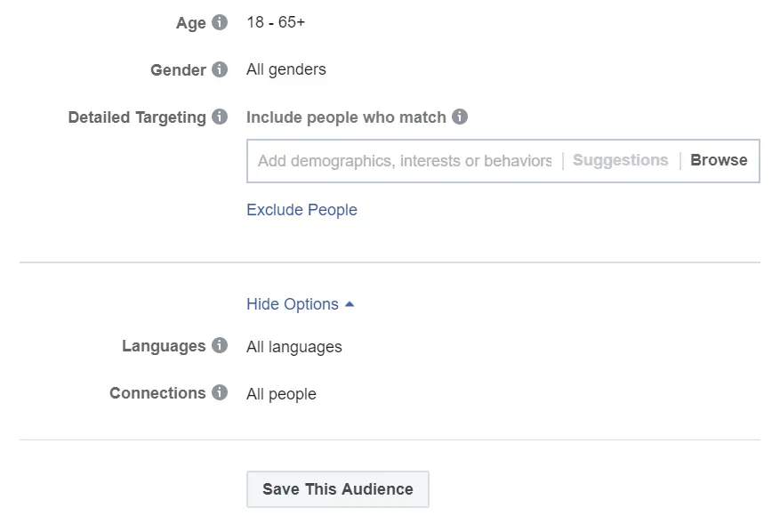Viewport: 780px width, 532px height.
Task: Open the '18 - 65+' age range selector
Action: tap(276, 22)
